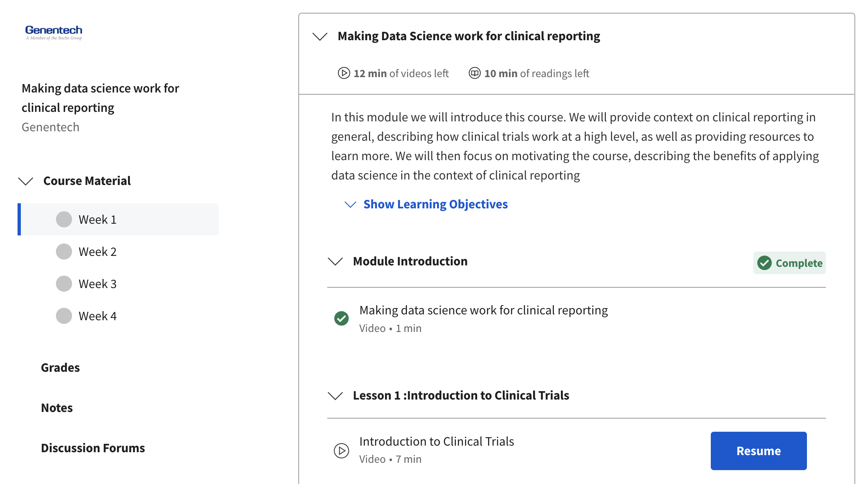Open Grades from the left sidebar
This screenshot has height=484, width=868.
(61, 367)
